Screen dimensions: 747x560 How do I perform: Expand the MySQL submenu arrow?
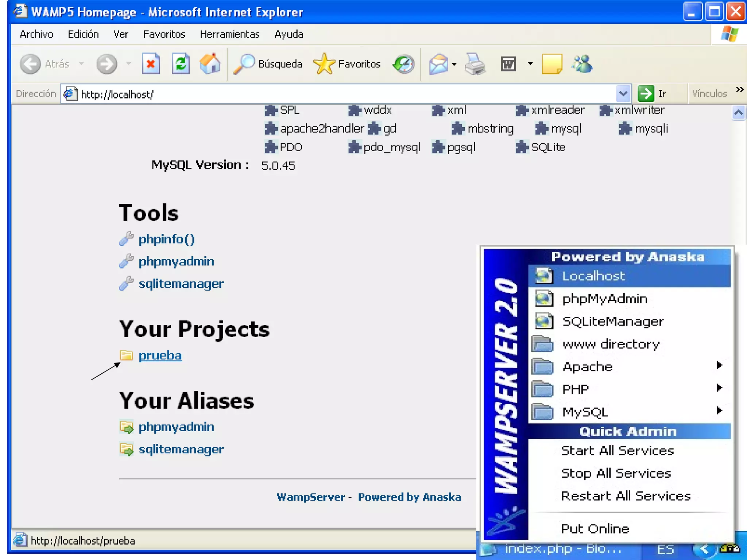[719, 411]
